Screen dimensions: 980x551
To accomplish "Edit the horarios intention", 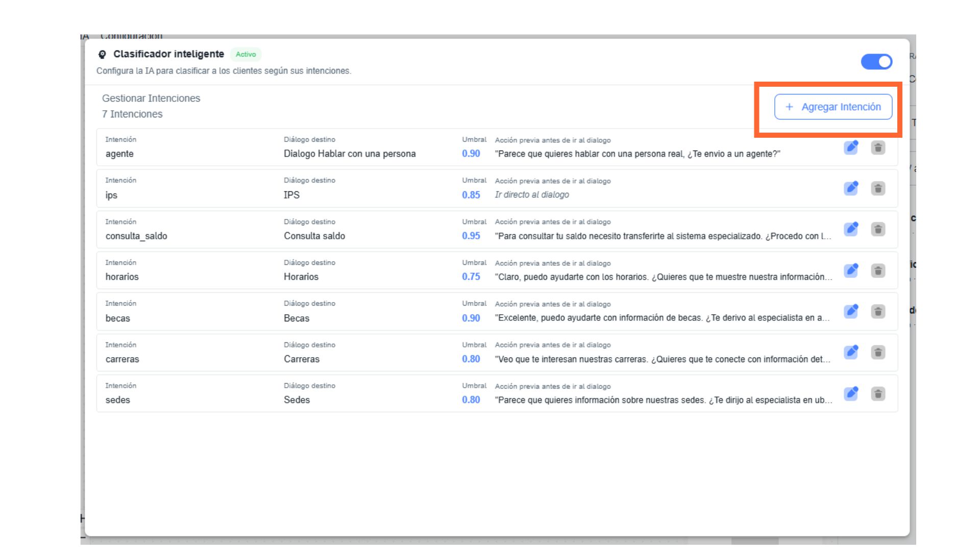I will (x=851, y=270).
